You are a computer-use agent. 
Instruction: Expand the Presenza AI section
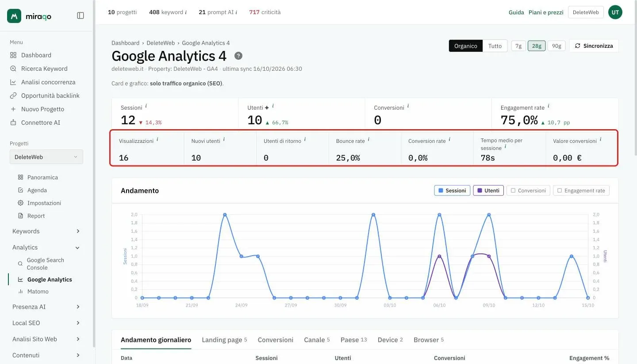[46, 307]
